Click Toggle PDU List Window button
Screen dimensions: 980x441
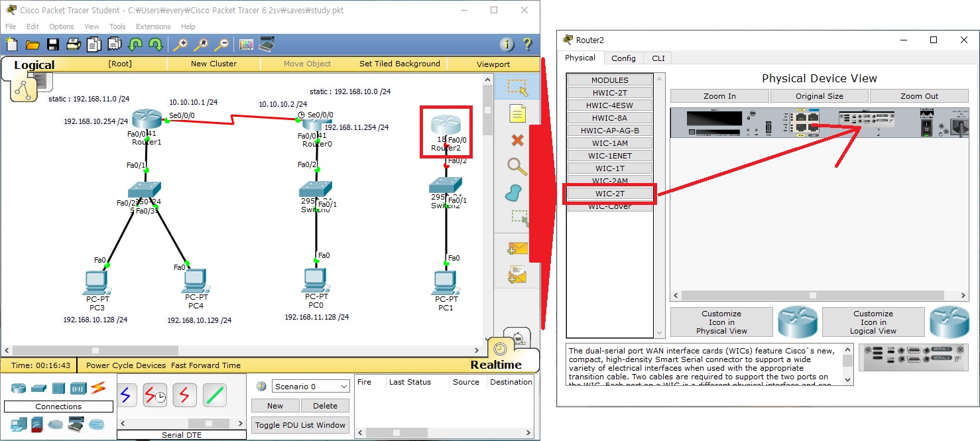[300, 425]
